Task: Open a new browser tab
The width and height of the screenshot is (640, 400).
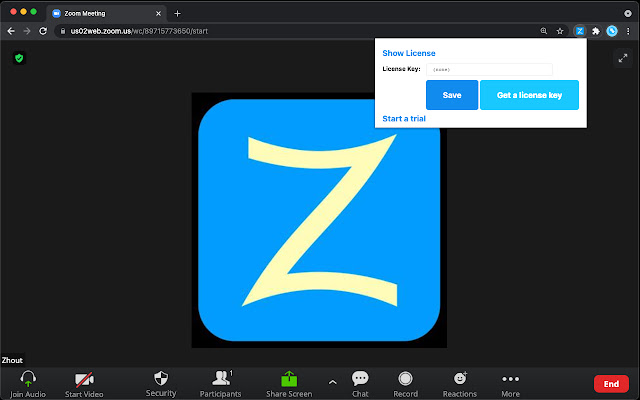Action: 178,13
